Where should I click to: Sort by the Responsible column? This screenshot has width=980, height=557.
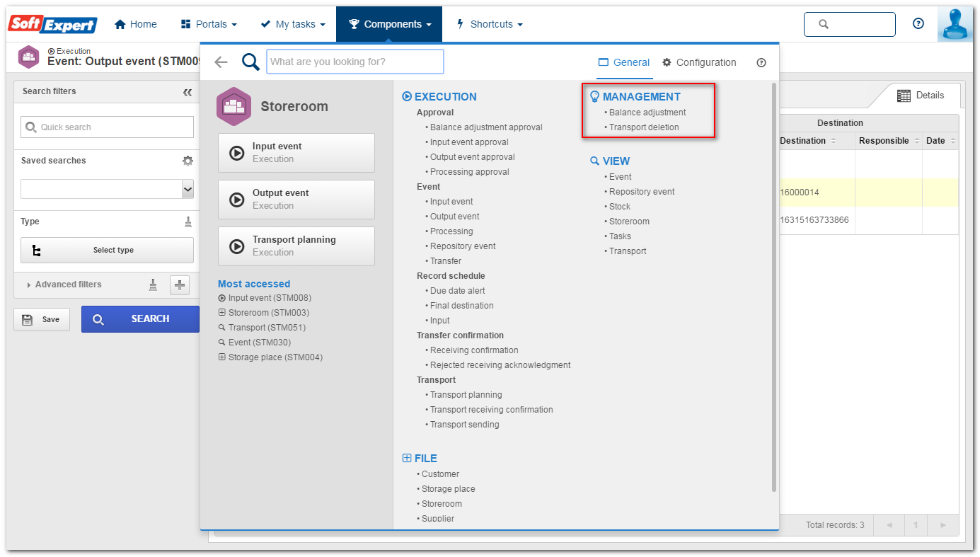(x=889, y=141)
